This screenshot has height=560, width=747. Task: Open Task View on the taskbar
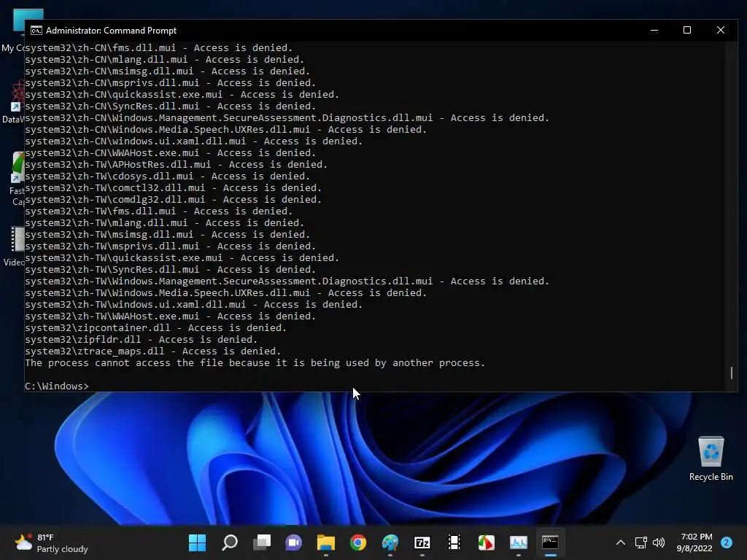tap(262, 542)
